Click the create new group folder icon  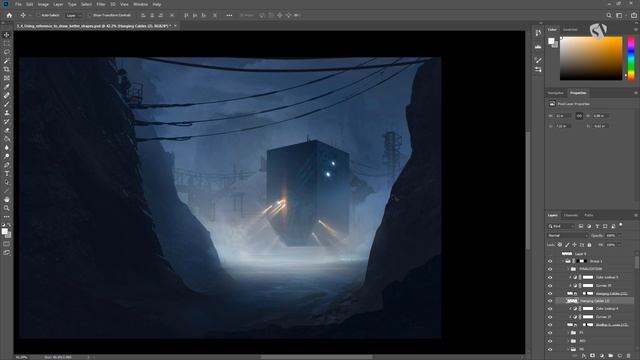point(611,356)
